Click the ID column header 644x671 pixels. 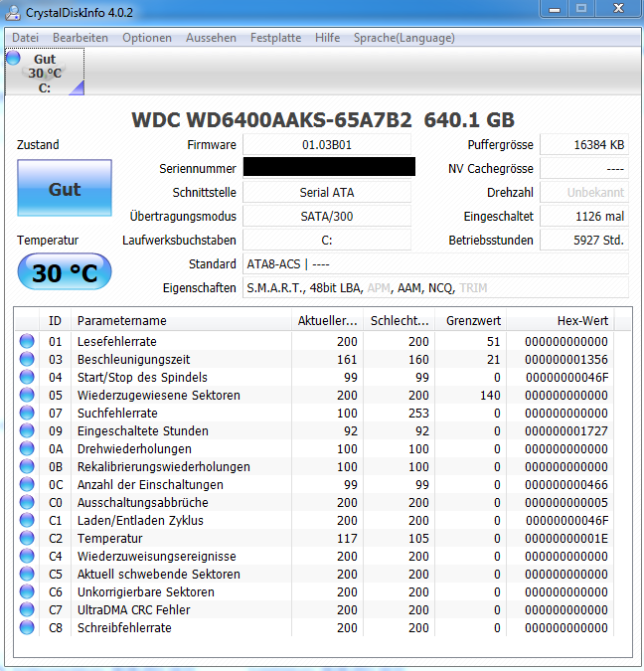[x=55, y=320]
